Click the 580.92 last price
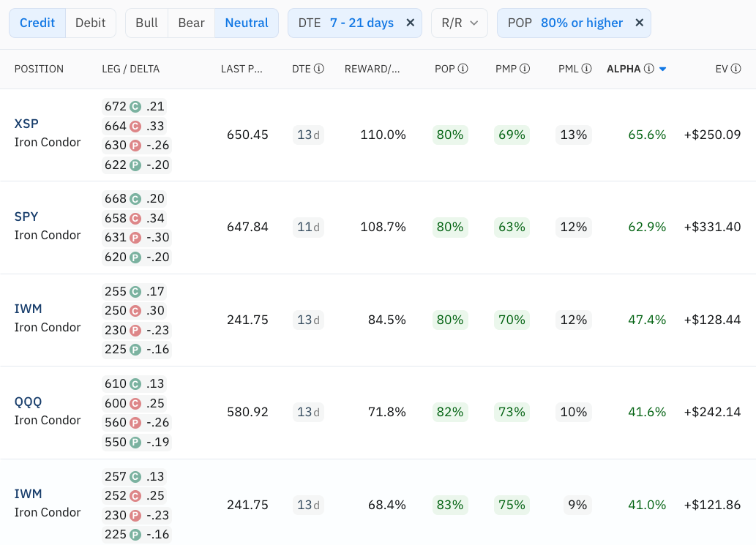Screen dimensions: 756x545 coord(247,413)
